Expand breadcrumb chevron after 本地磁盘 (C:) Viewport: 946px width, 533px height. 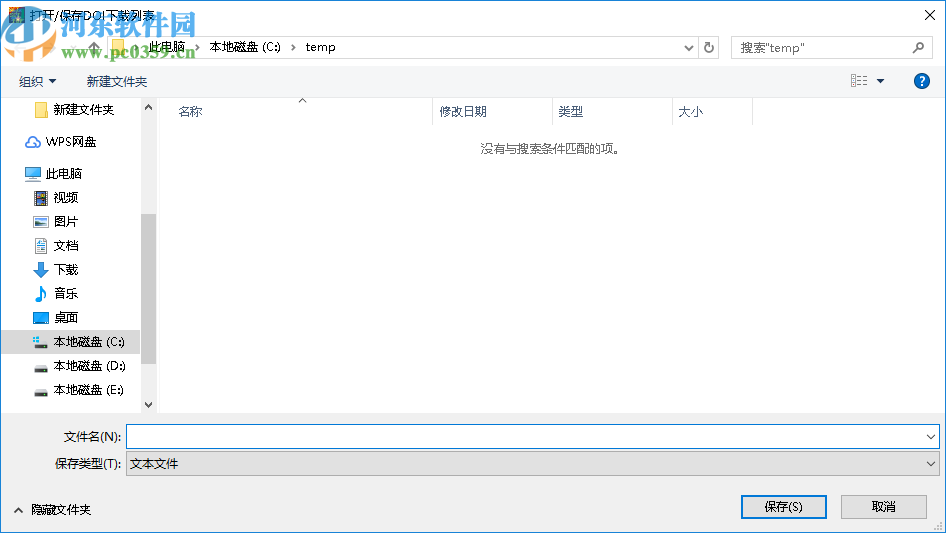click(293, 47)
